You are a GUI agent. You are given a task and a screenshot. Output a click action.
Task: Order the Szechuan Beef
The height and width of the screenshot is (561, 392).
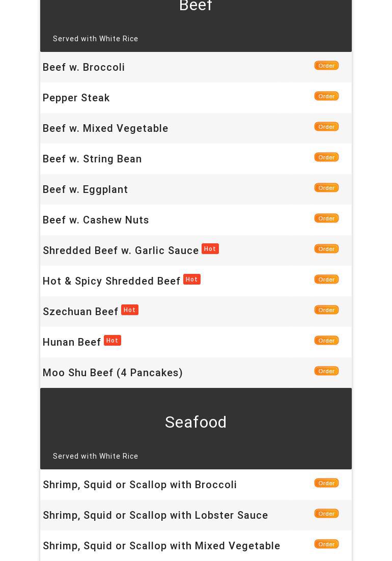[x=326, y=310]
